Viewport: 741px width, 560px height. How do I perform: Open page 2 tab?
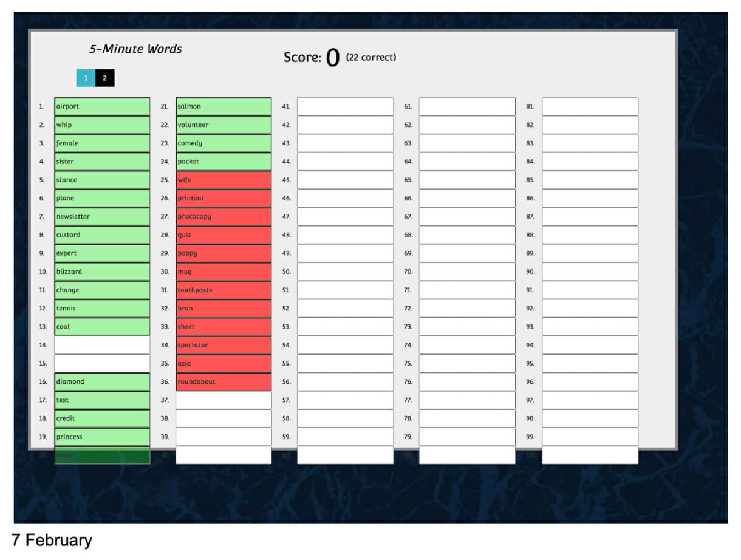pyautogui.click(x=104, y=78)
